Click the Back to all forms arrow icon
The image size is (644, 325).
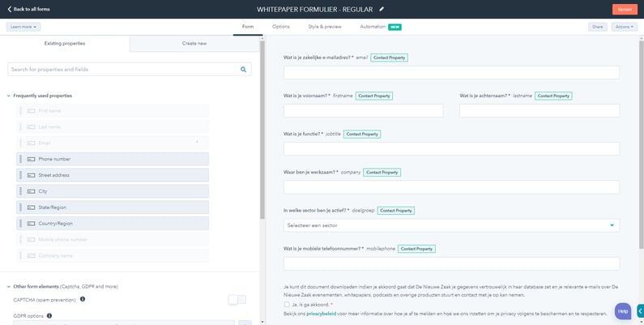click(10, 9)
